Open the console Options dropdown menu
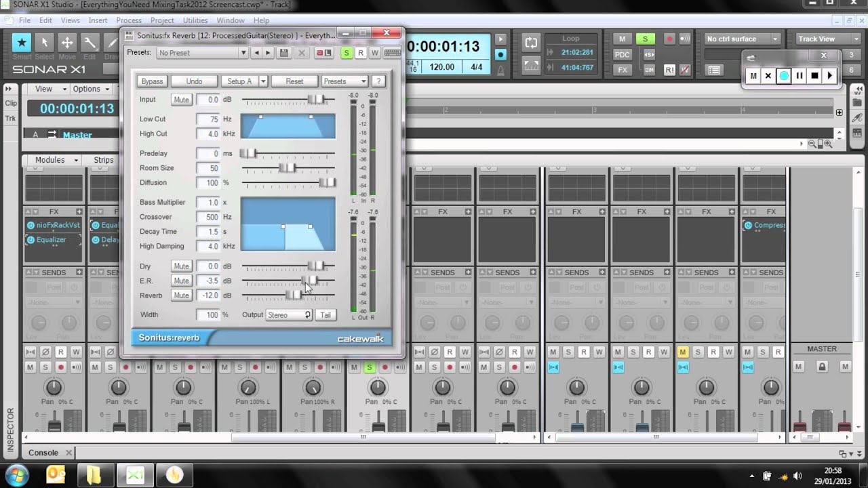The width and height of the screenshot is (868, 488). [92, 89]
